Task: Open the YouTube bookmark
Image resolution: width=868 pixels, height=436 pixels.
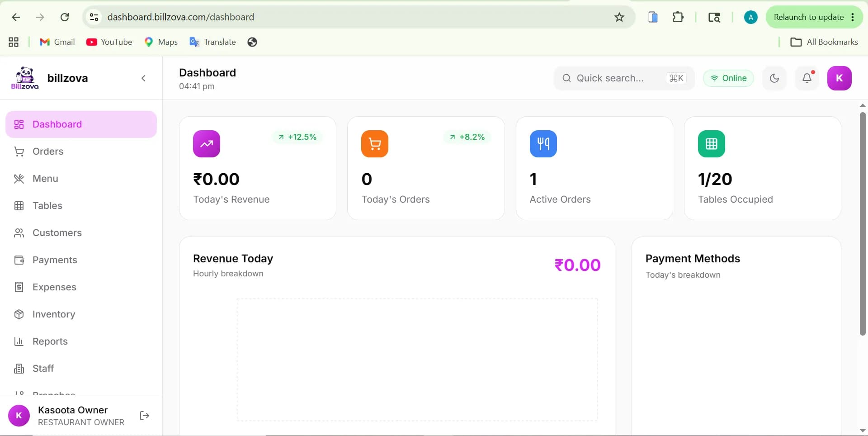Action: coord(109,42)
